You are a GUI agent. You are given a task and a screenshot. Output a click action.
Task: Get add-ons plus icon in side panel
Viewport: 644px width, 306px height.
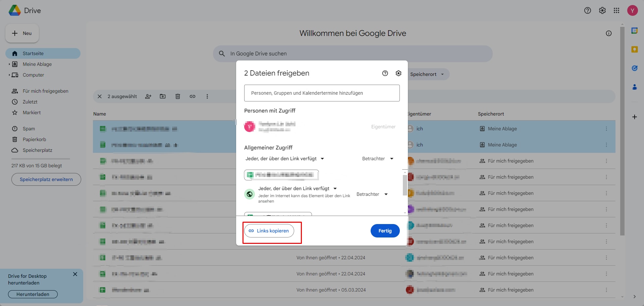pyautogui.click(x=634, y=117)
